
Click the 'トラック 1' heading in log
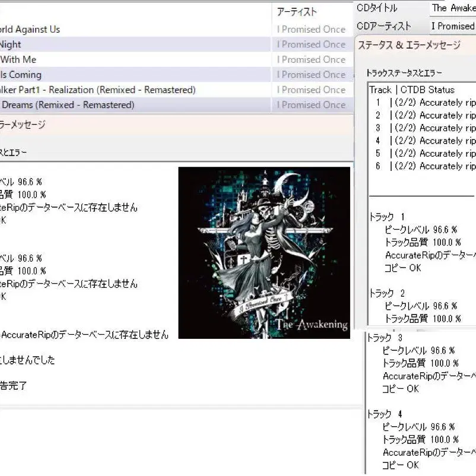(387, 217)
